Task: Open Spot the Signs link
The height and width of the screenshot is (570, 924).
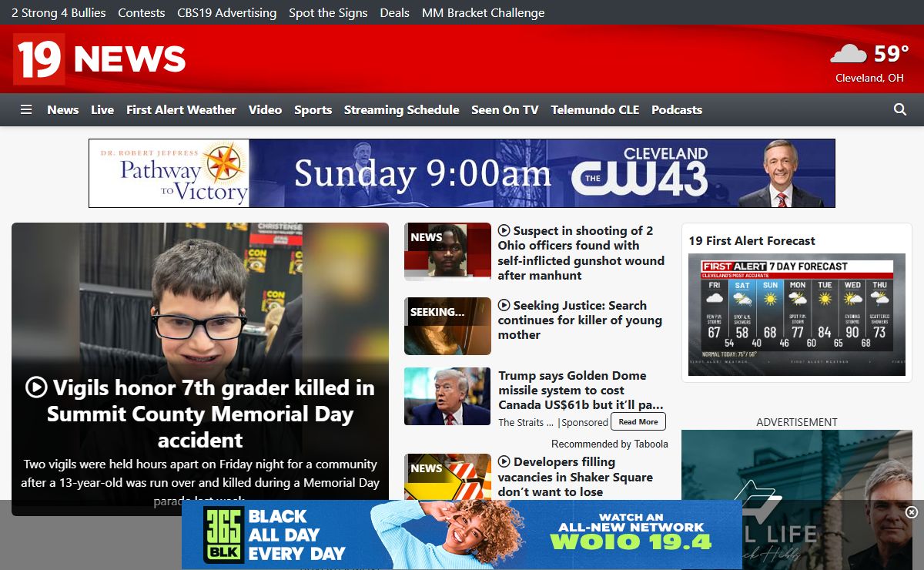Action: click(x=328, y=12)
